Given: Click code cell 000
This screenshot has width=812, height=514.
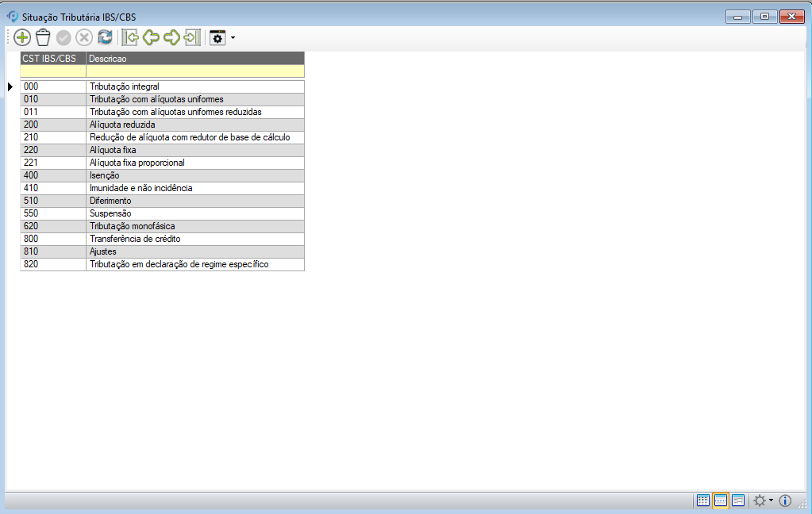Looking at the screenshot, I should 53,86.
